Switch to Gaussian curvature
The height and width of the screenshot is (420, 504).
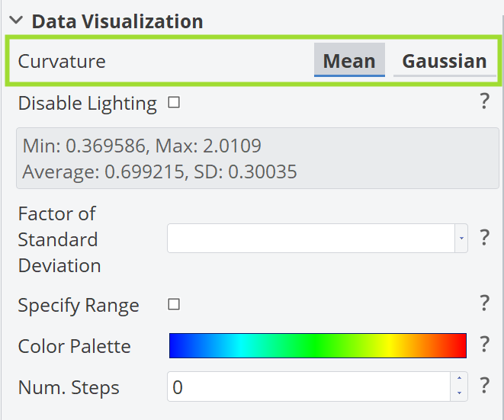[x=445, y=60]
